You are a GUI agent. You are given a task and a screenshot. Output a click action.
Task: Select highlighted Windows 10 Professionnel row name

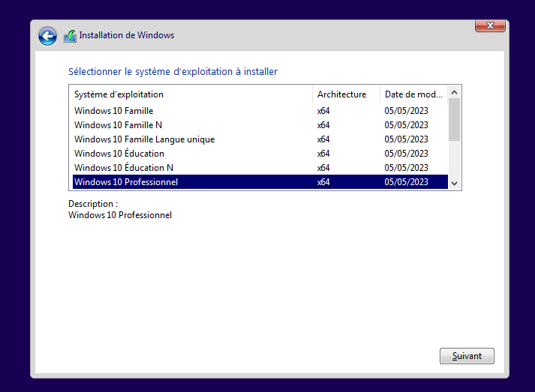(x=126, y=182)
